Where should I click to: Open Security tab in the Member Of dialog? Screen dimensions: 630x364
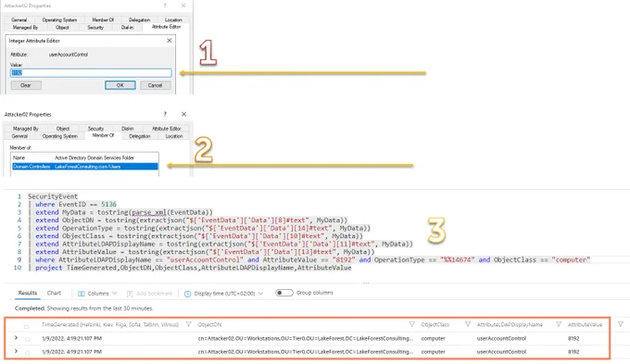tap(95, 129)
